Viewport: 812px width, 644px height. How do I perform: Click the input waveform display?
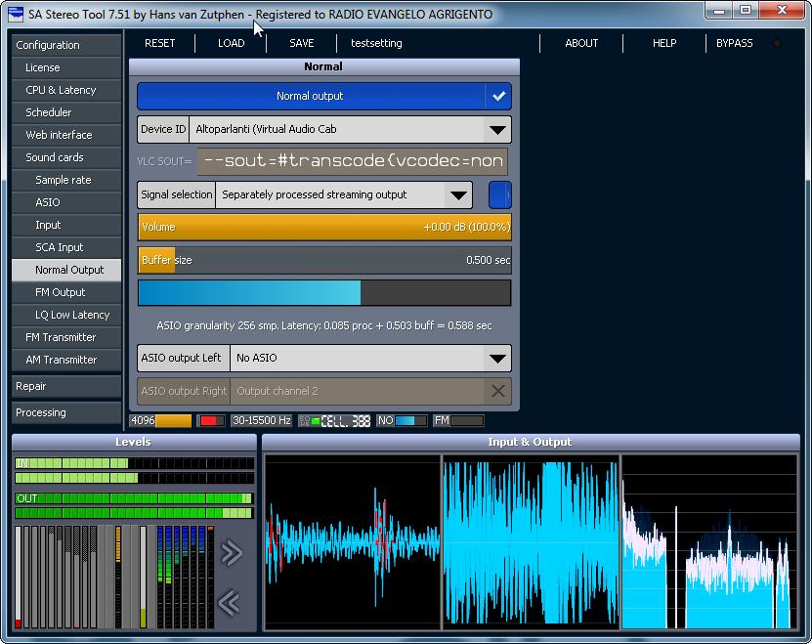[x=352, y=542]
